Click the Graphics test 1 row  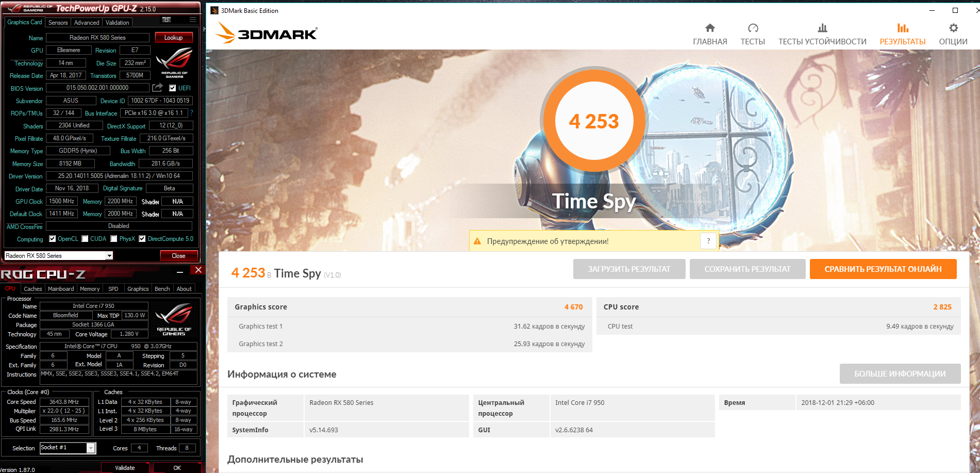coord(410,327)
